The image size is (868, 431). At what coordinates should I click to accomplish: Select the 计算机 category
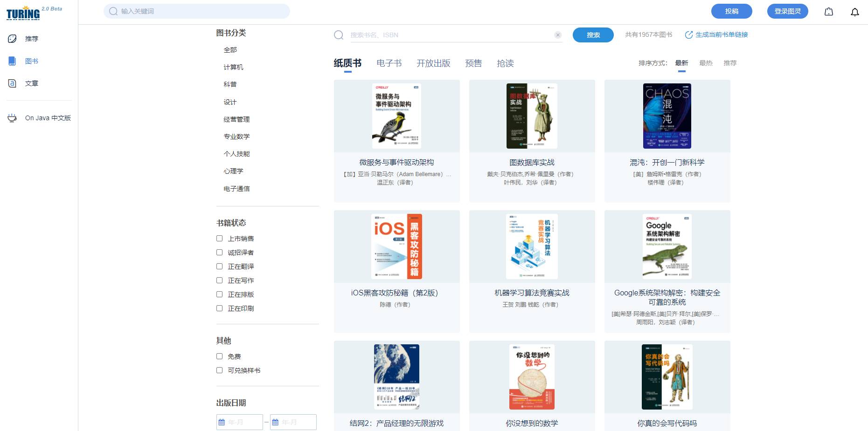coord(233,67)
